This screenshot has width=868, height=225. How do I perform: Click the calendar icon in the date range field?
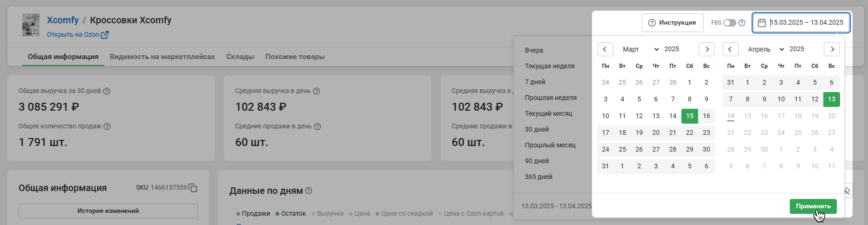point(762,23)
